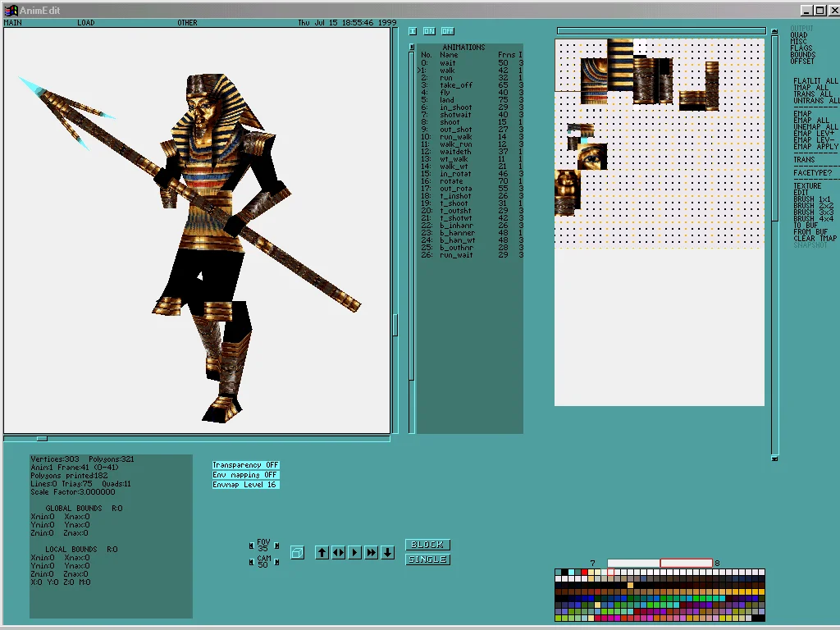The image size is (840, 630).
Task: Click the fast-forward double arrow button
Action: (372, 552)
